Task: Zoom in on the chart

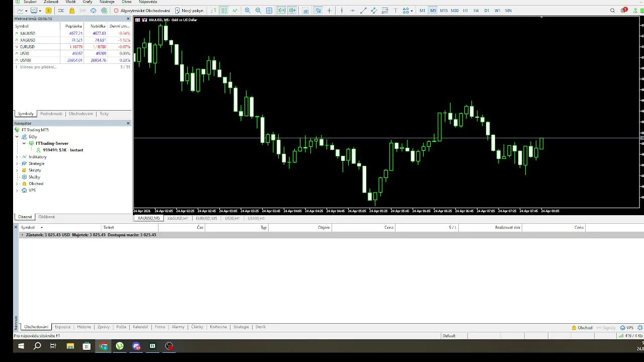Action: pyautogui.click(x=248, y=11)
